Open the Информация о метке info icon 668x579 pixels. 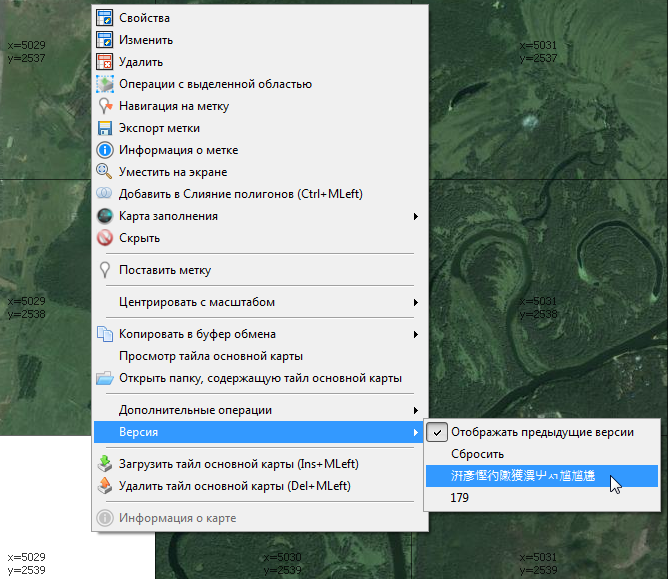pos(105,150)
